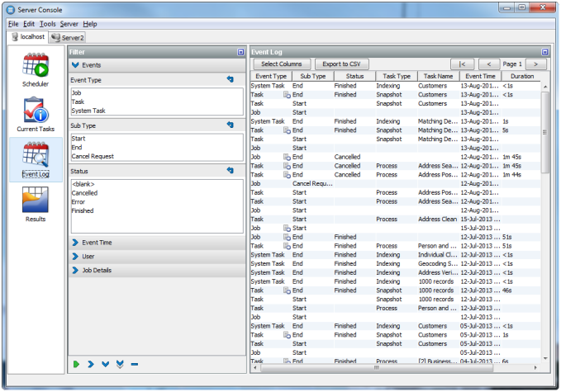561x392 pixels.
Task: Click details icon on Address Sea... Cancelled row
Action: click(x=287, y=166)
